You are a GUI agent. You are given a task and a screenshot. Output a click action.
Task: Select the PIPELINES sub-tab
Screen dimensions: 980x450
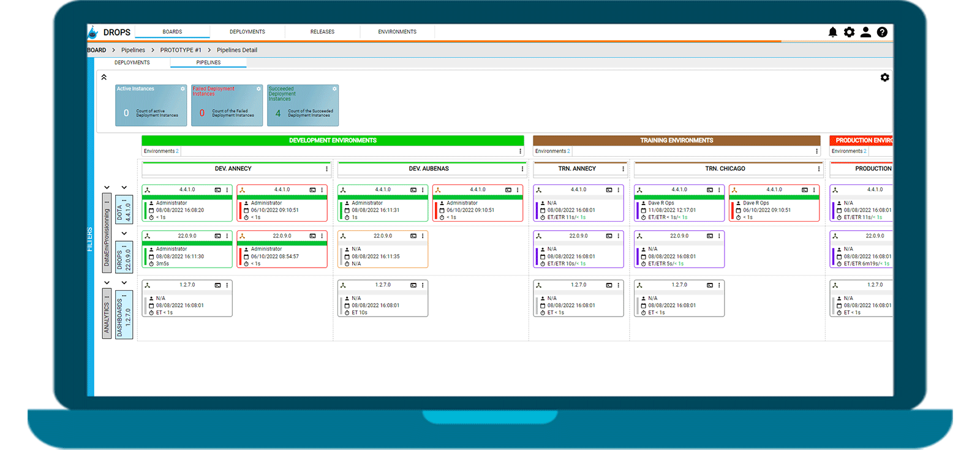pos(208,62)
